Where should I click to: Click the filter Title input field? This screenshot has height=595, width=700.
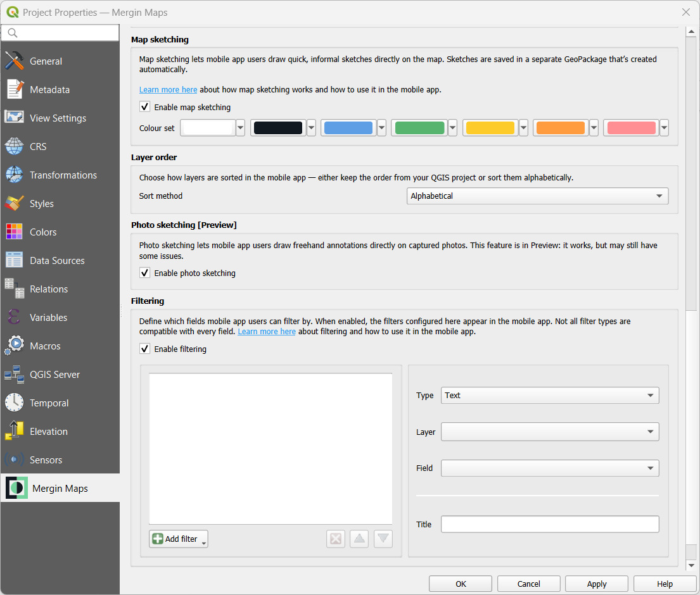click(x=550, y=524)
